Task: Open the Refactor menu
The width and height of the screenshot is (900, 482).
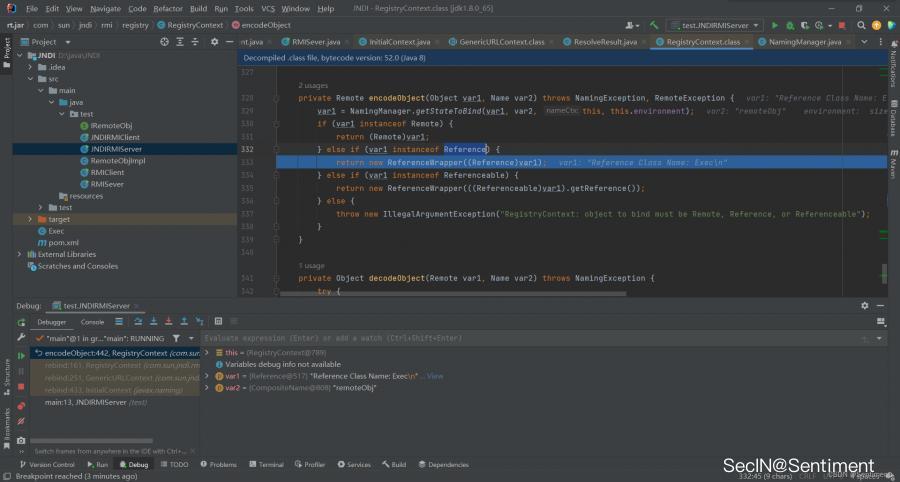Action: pyautogui.click(x=167, y=8)
